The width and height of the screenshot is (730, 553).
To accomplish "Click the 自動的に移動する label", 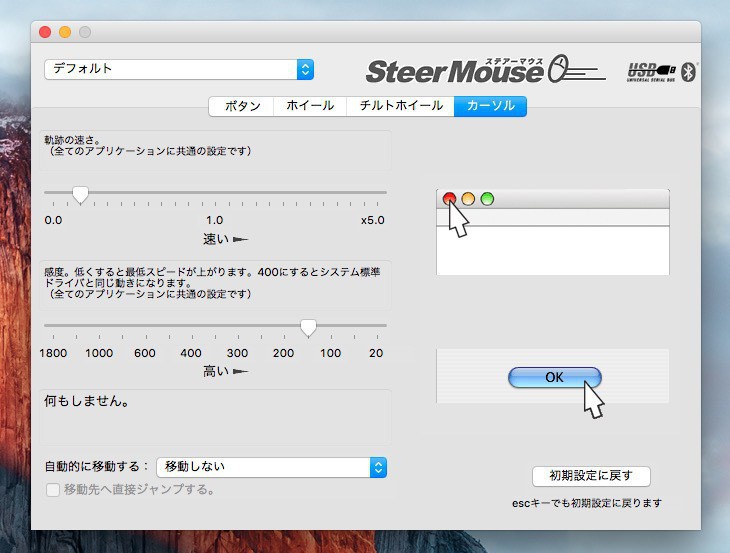I will point(96,466).
